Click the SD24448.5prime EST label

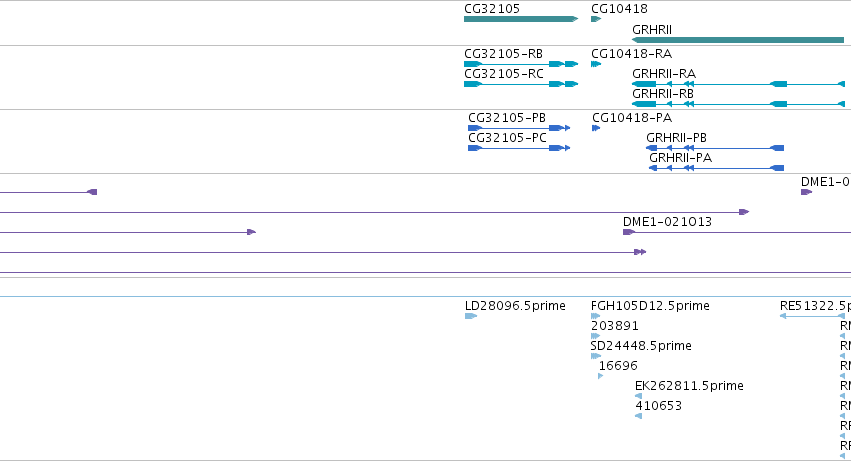641,346
